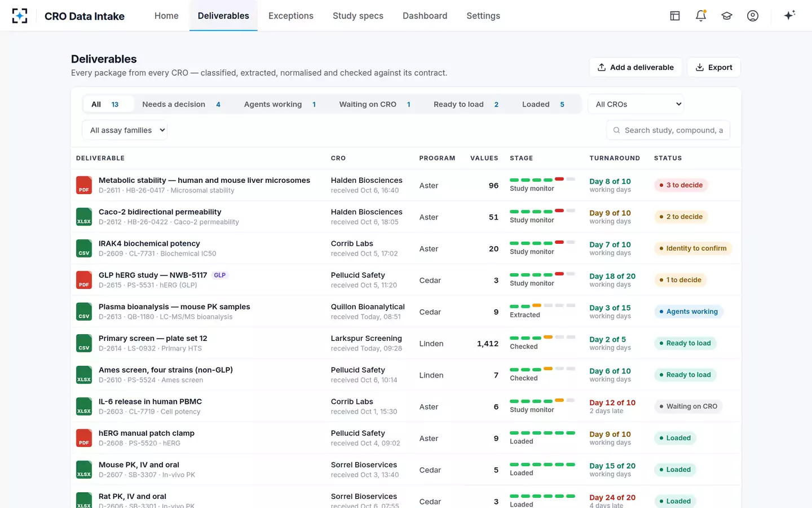The image size is (812, 508).
Task: Click the PDF icon for GLP hERG study
Action: coord(84,280)
